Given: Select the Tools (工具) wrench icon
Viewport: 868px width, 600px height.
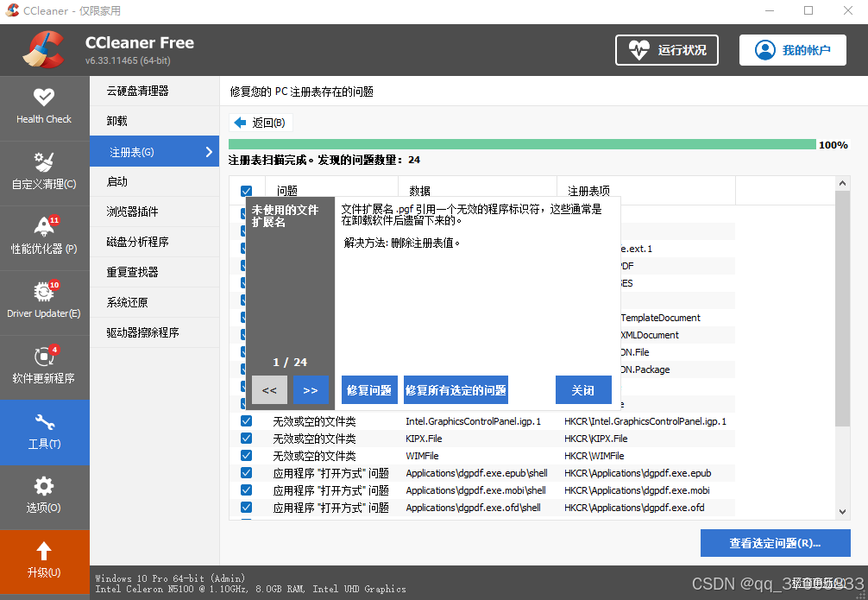Looking at the screenshot, I should (44, 423).
